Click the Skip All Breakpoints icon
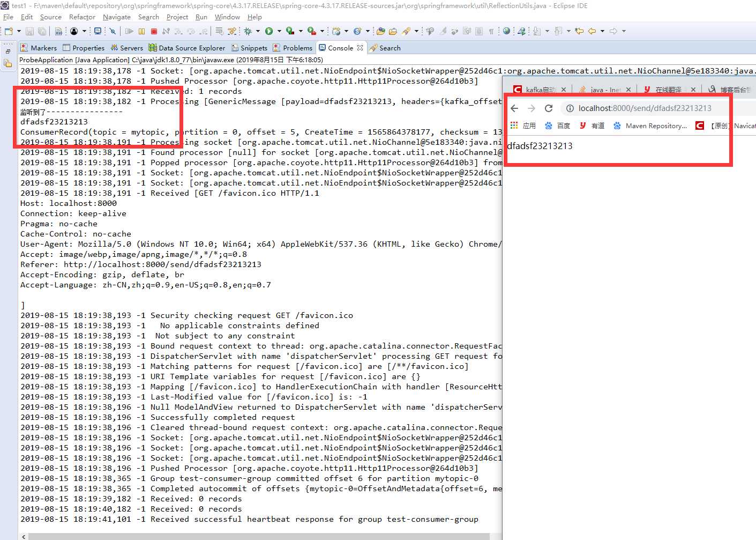 [x=113, y=31]
